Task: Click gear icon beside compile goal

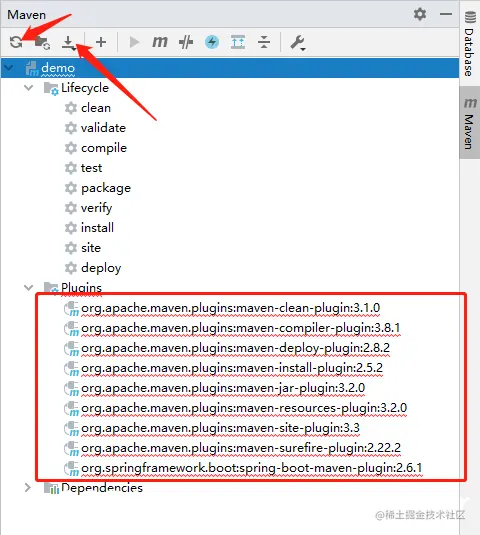Action: click(x=71, y=148)
